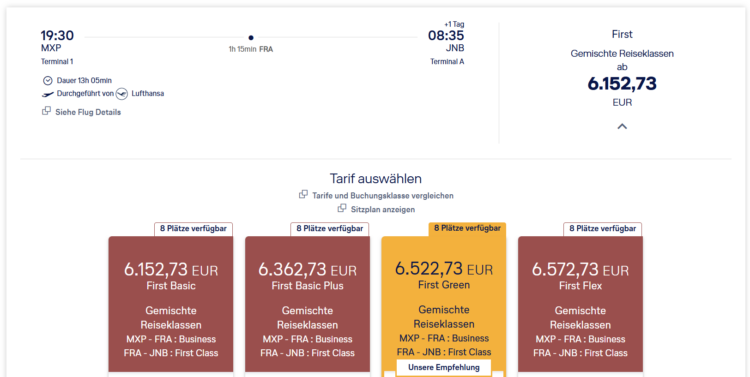Click the icon next to Sitzplan anzeigen
Image resolution: width=750 pixels, height=377 pixels.
(x=342, y=208)
